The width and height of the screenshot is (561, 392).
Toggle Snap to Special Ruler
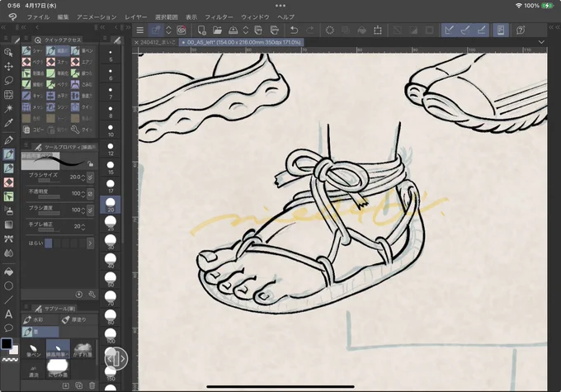pyautogui.click(x=465, y=31)
